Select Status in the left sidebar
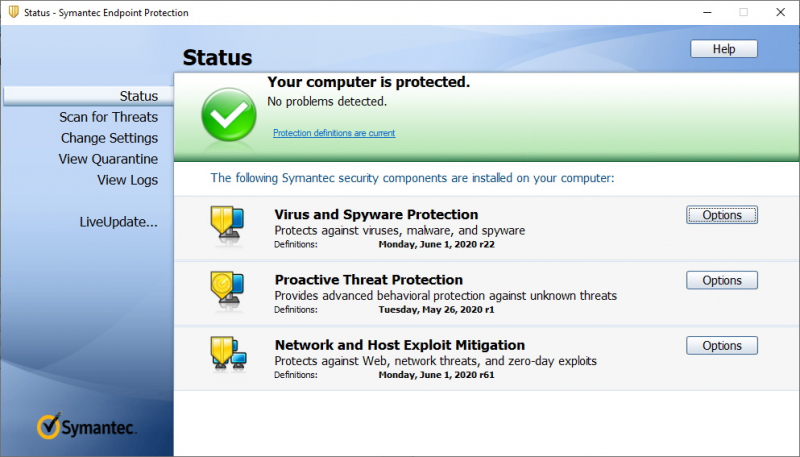The width and height of the screenshot is (800, 457). click(139, 96)
